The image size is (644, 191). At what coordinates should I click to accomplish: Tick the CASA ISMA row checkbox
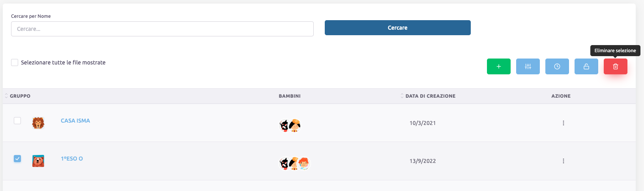tap(17, 121)
